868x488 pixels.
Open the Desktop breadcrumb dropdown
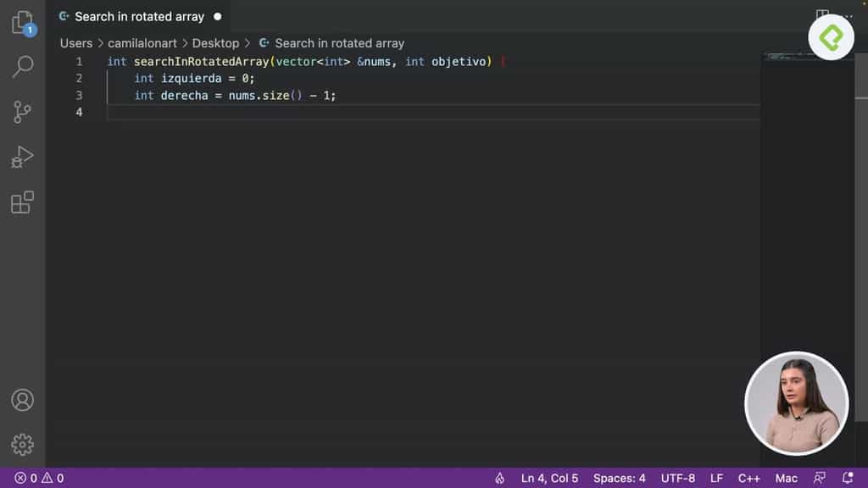[215, 42]
